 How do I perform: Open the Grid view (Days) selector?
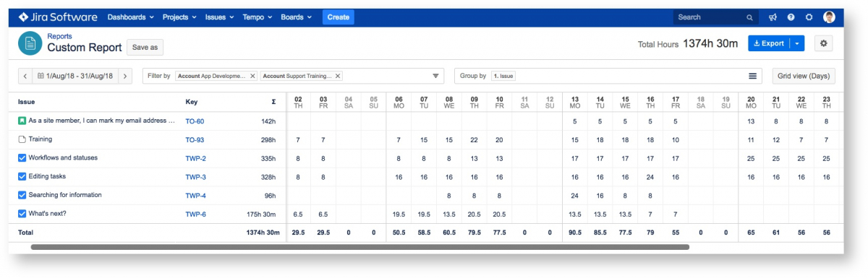pyautogui.click(x=804, y=76)
